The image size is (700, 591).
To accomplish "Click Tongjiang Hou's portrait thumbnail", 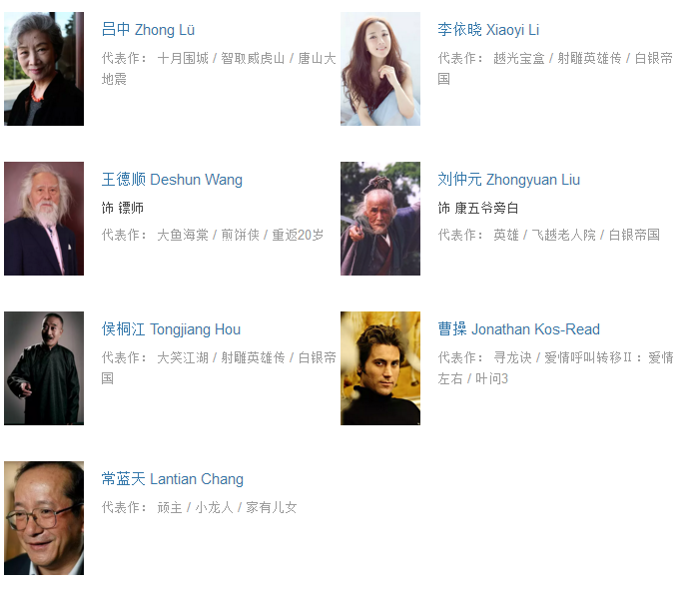I will 44,367.
